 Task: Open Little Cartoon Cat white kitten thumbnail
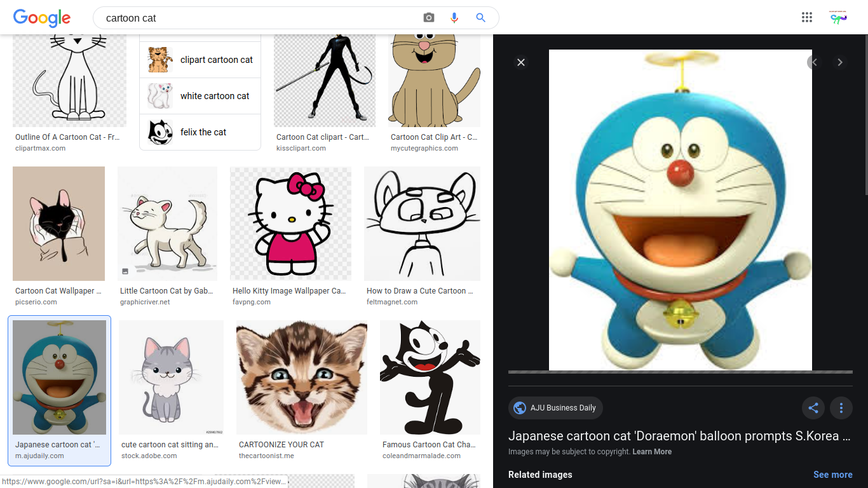[167, 224]
